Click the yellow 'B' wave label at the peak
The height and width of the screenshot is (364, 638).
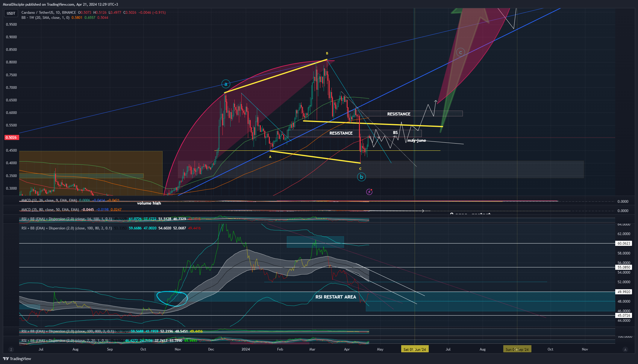tap(327, 53)
